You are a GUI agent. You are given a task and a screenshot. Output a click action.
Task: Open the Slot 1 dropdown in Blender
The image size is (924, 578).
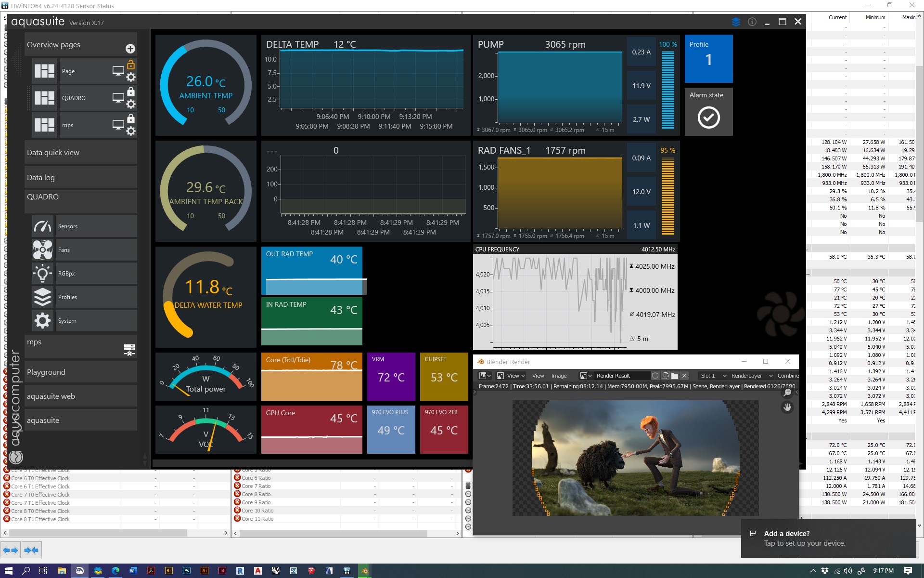tap(713, 376)
